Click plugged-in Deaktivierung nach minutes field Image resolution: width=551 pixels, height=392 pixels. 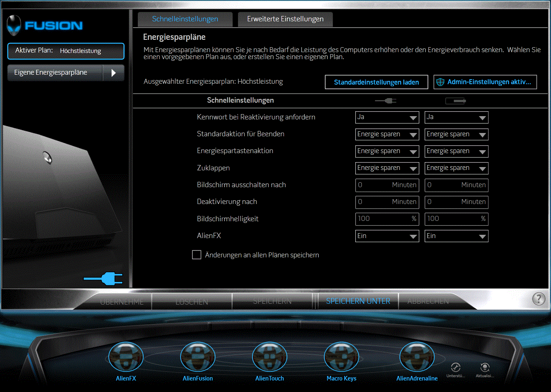coord(387,202)
